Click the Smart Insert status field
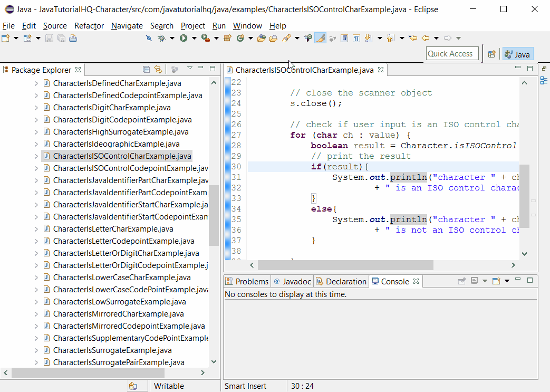550x392 pixels. [x=246, y=386]
